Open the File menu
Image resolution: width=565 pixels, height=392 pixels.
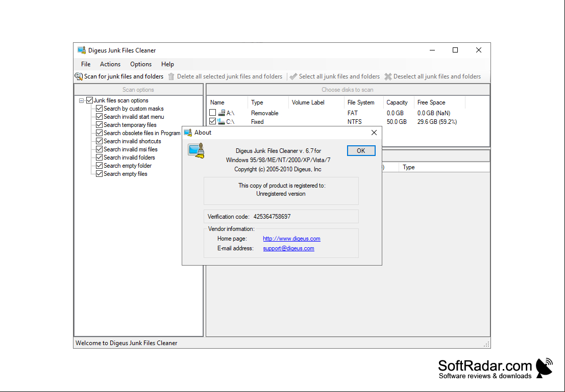[86, 64]
